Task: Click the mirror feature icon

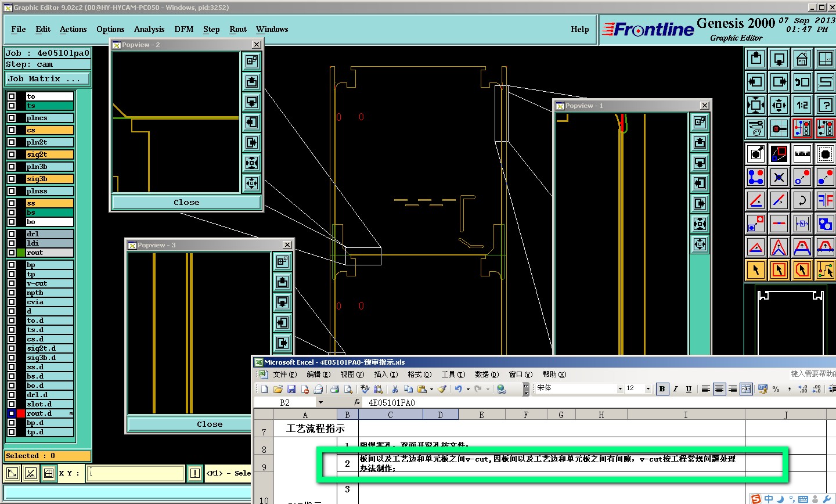Action: (825, 200)
